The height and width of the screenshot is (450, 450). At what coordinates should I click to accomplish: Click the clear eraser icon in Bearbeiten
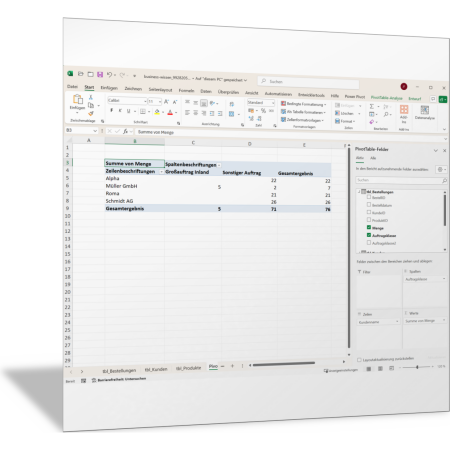click(x=372, y=122)
